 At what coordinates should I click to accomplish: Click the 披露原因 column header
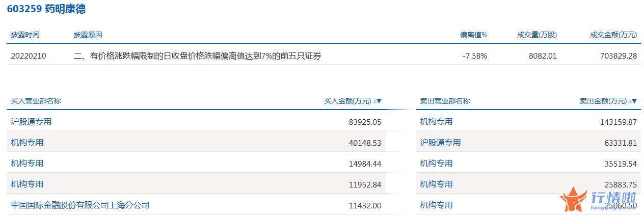[88, 35]
